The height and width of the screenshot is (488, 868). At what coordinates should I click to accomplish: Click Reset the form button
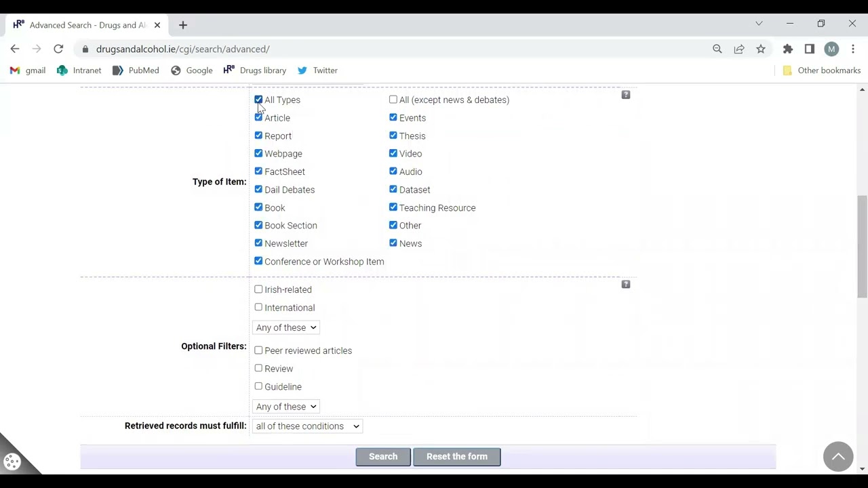pyautogui.click(x=457, y=457)
